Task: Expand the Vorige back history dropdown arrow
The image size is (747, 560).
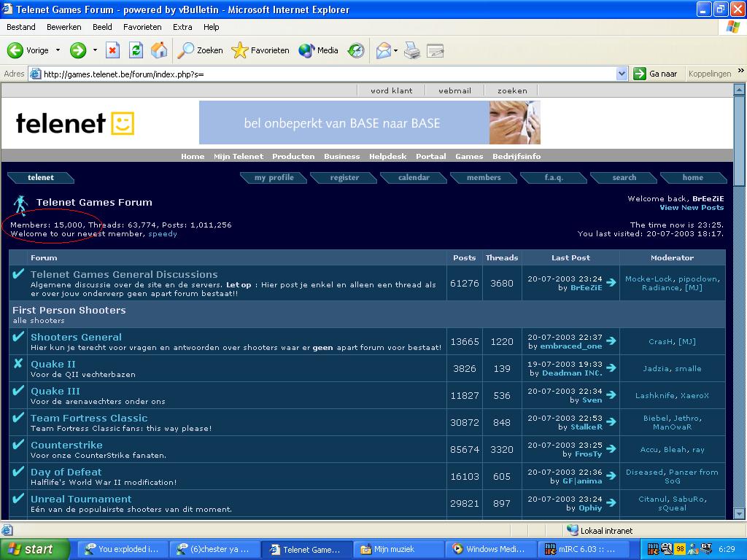Action: (x=58, y=50)
